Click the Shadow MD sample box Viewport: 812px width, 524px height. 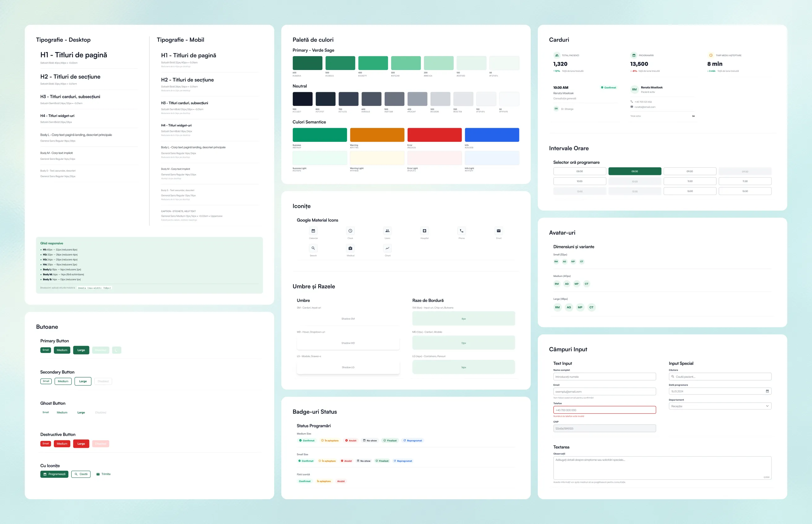348,343
